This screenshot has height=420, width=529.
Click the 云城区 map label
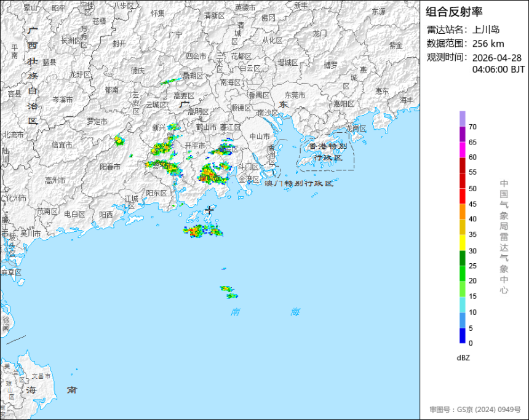click(x=156, y=105)
